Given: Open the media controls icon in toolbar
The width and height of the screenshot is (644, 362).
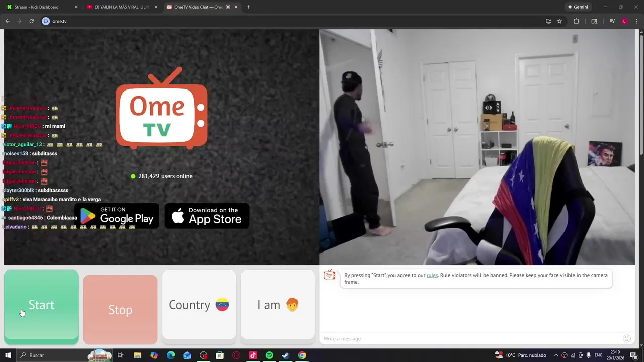Looking at the screenshot, I should click(612, 21).
